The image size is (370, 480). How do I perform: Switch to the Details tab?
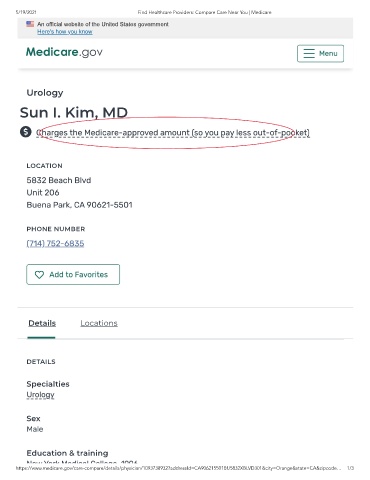click(42, 323)
